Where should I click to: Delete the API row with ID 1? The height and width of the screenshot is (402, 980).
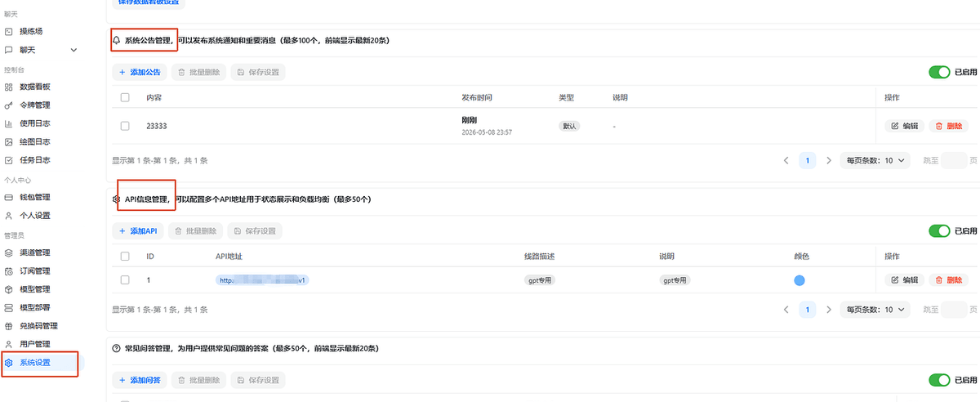point(948,279)
